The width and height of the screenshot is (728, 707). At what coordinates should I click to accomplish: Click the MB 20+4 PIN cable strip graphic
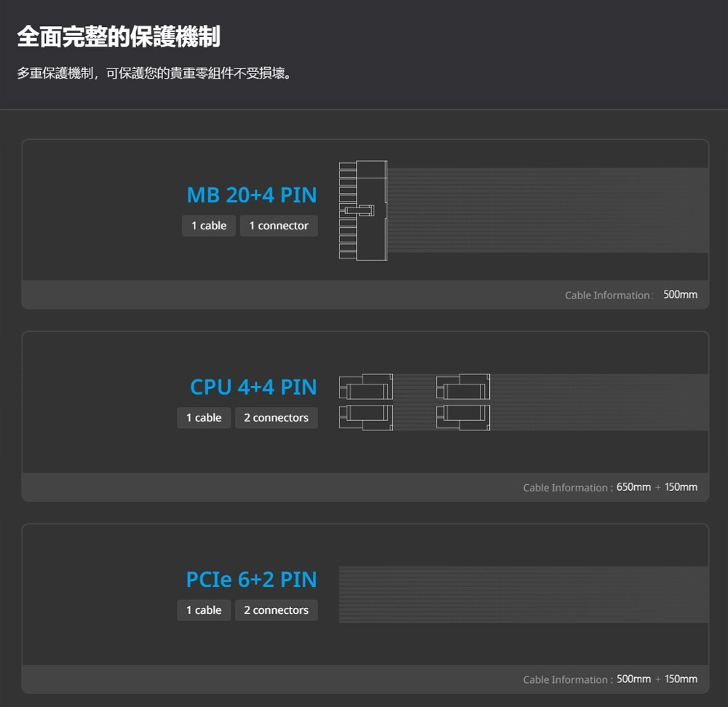547,210
